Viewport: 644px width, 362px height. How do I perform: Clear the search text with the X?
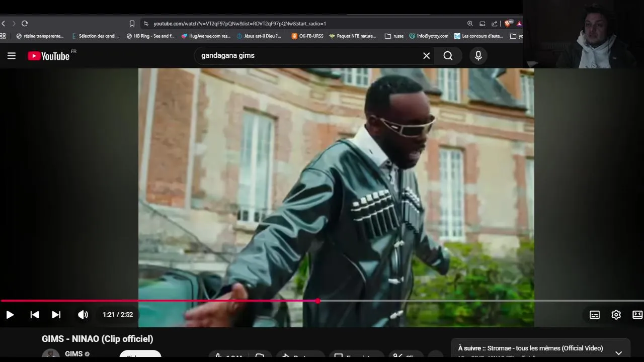tap(427, 56)
